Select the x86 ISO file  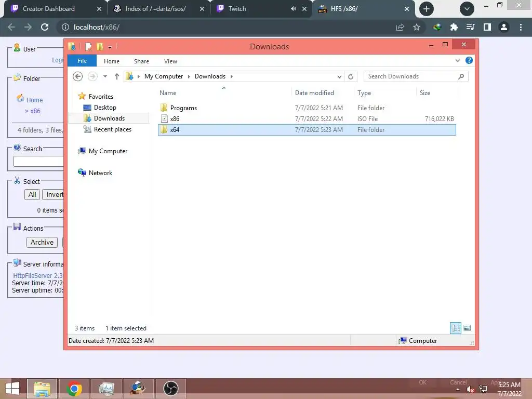307,119
